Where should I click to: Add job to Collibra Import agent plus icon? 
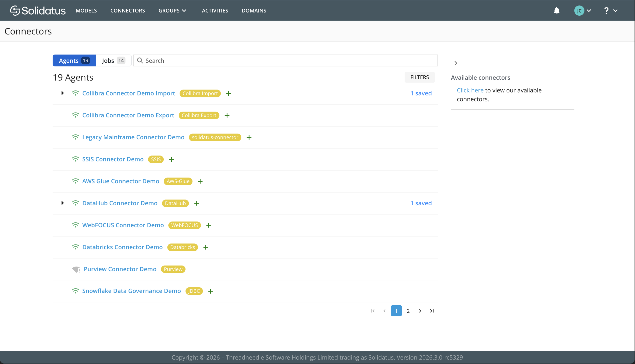coord(228,93)
